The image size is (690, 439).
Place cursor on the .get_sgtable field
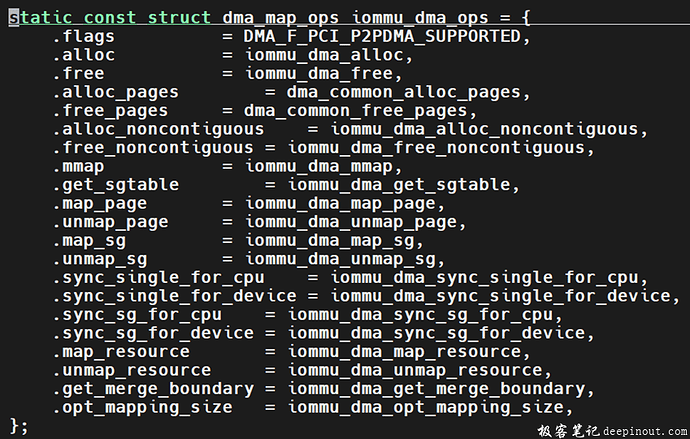(x=116, y=185)
